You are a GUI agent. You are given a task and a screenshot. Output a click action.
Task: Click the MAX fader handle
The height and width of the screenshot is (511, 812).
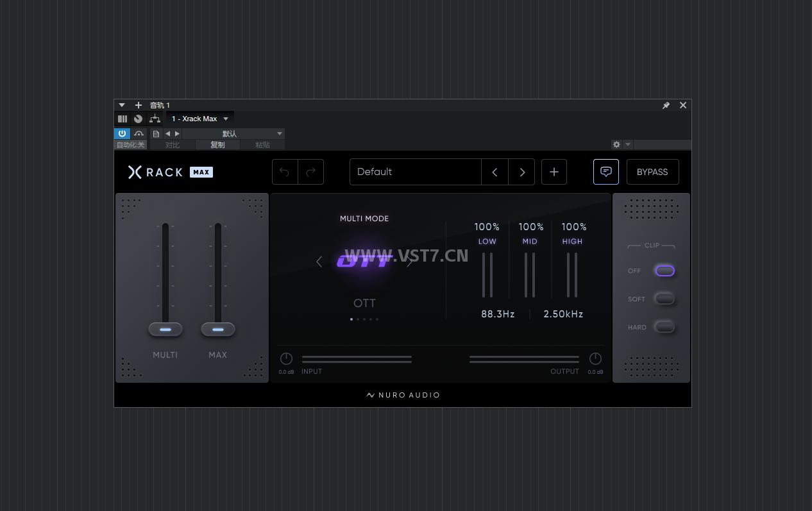tap(218, 330)
